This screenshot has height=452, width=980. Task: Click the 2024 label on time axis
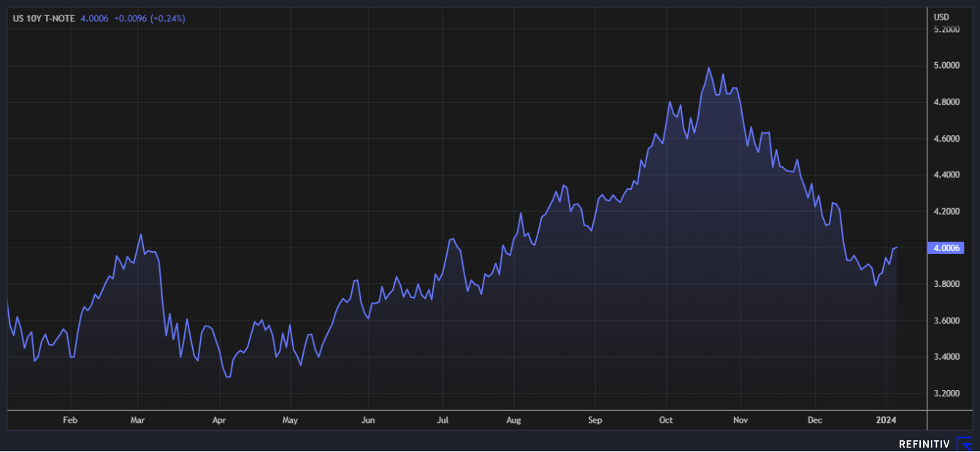pos(887,421)
